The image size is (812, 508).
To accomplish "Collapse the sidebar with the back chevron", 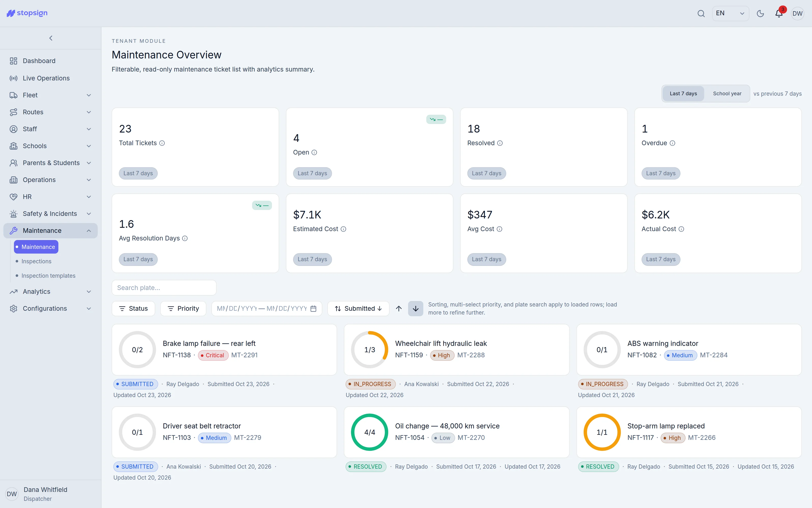I will (51, 38).
